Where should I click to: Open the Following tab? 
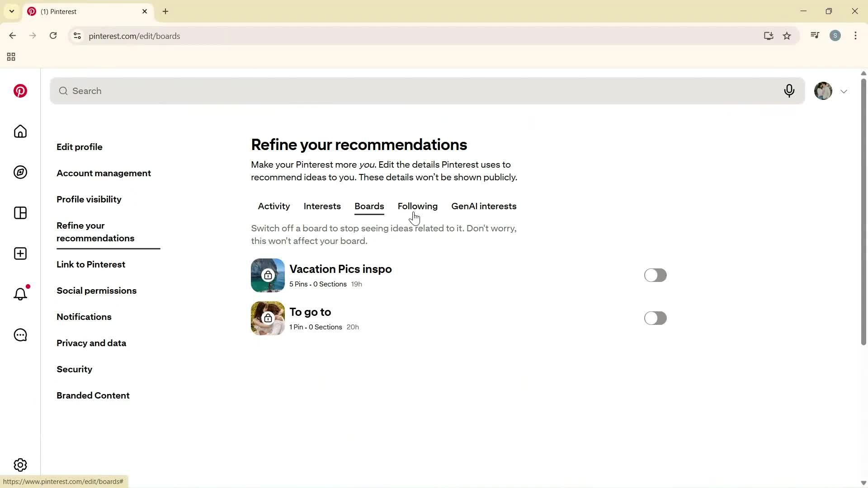(417, 206)
